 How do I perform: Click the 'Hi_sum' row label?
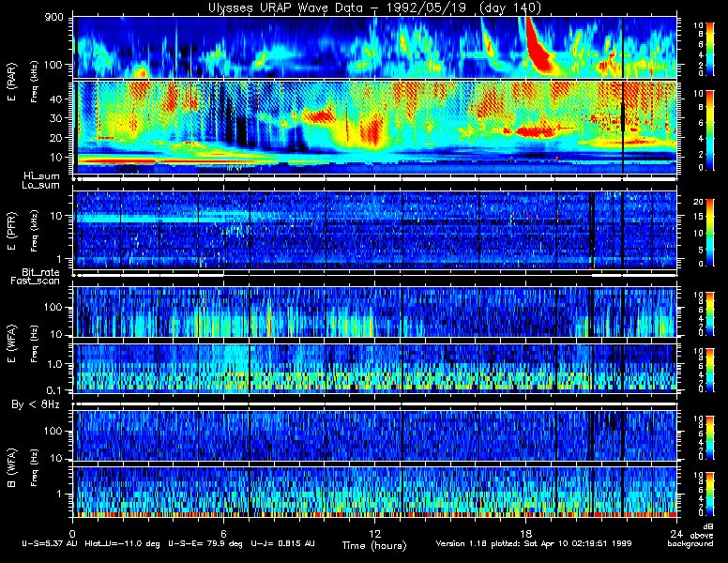click(42, 176)
